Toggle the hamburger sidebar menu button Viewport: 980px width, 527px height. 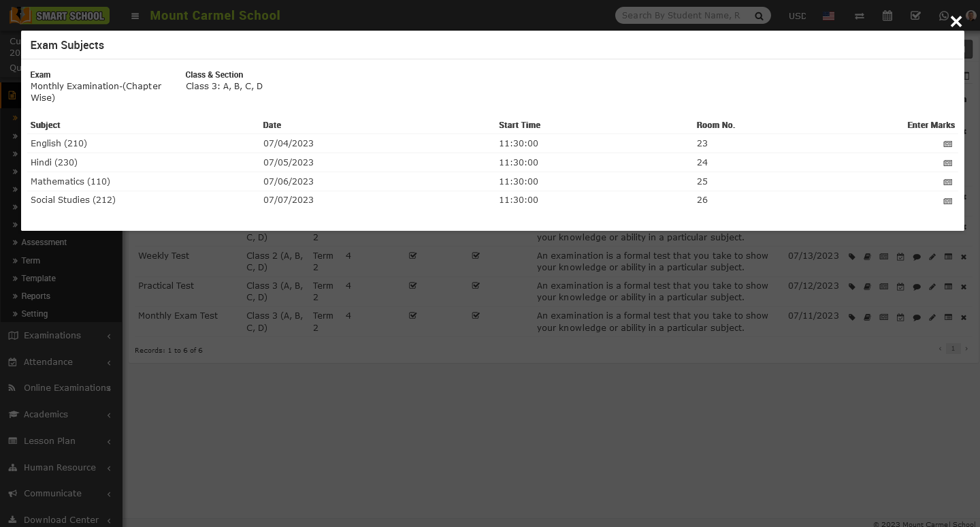tap(135, 16)
